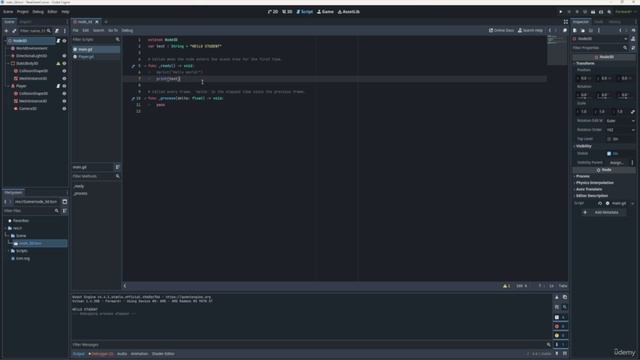Open the Scene menu

coord(8,12)
